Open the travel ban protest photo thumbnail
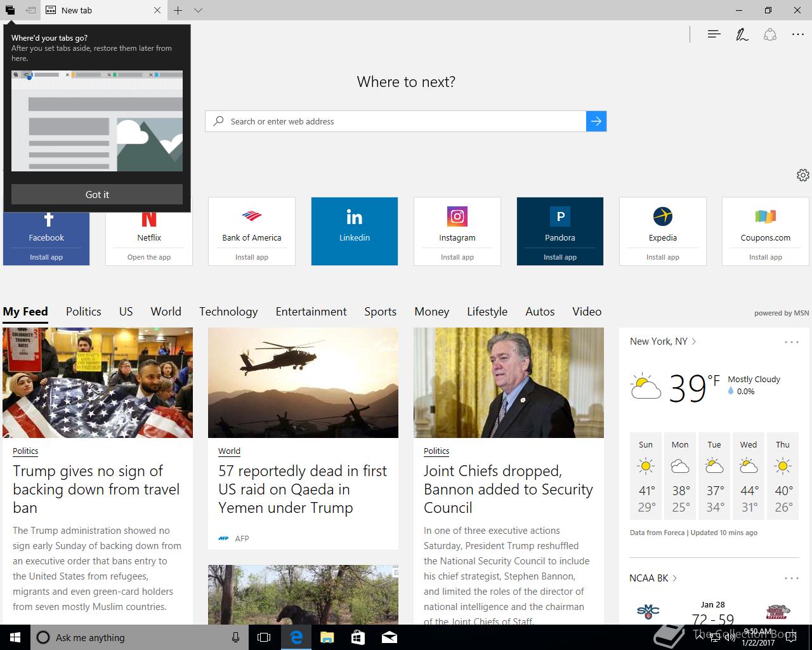The width and height of the screenshot is (812, 650). pyautogui.click(x=98, y=383)
